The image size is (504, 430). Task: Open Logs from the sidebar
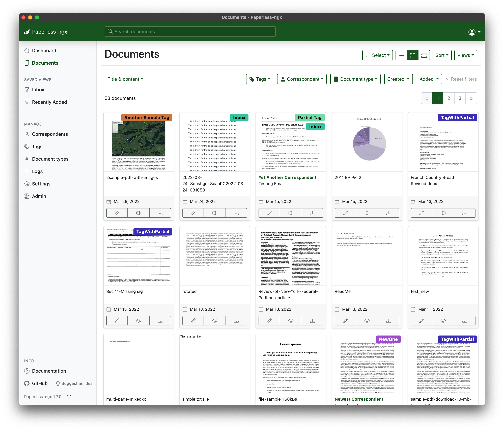(37, 171)
